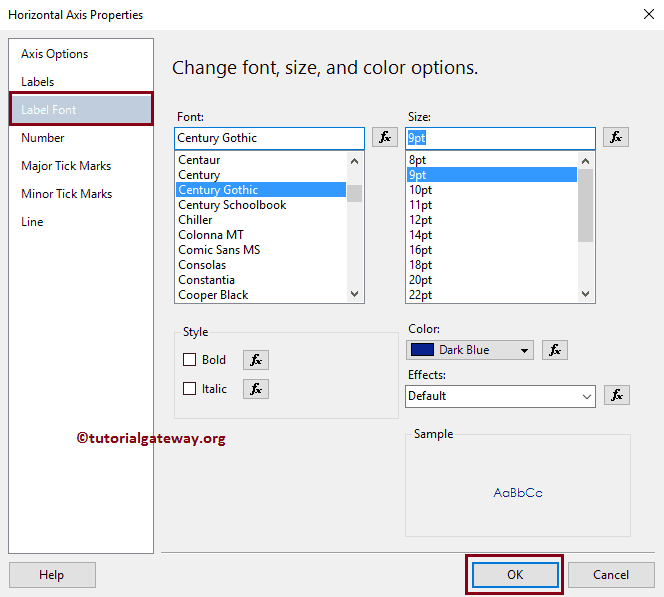Click the dark blue color swatch
664x597 pixels.
click(x=422, y=350)
